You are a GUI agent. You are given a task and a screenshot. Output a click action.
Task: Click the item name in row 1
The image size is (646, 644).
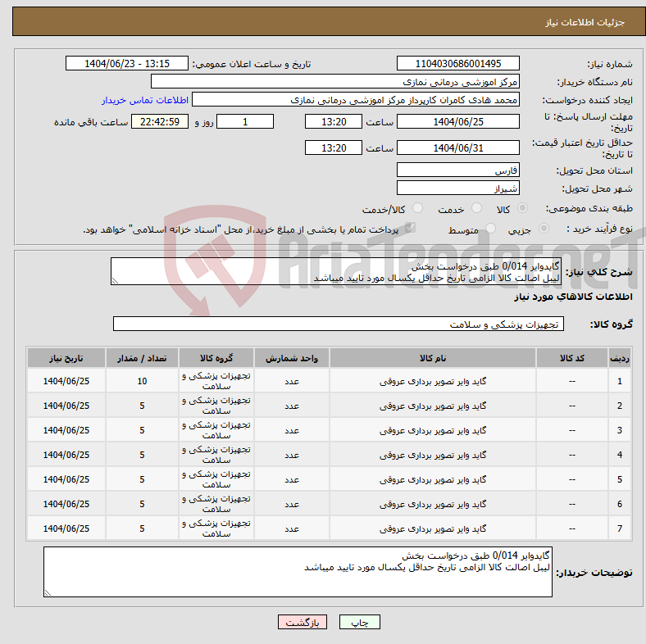pyautogui.click(x=433, y=381)
